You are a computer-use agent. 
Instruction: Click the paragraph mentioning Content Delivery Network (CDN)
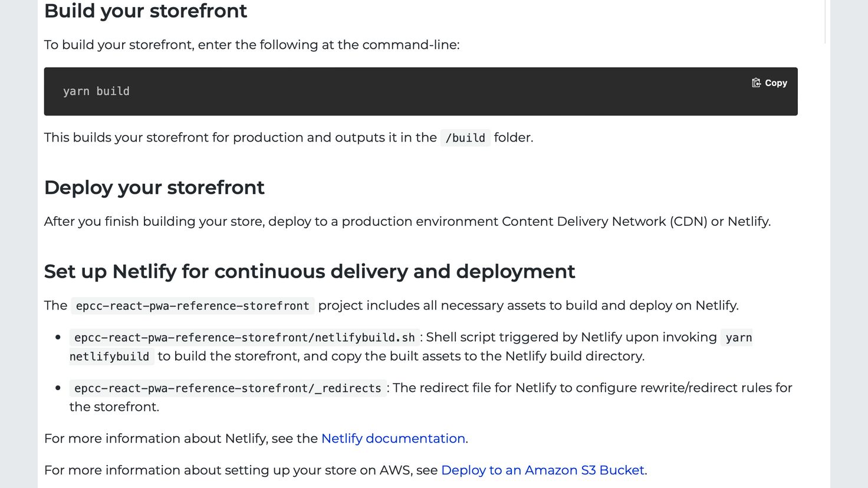407,222
